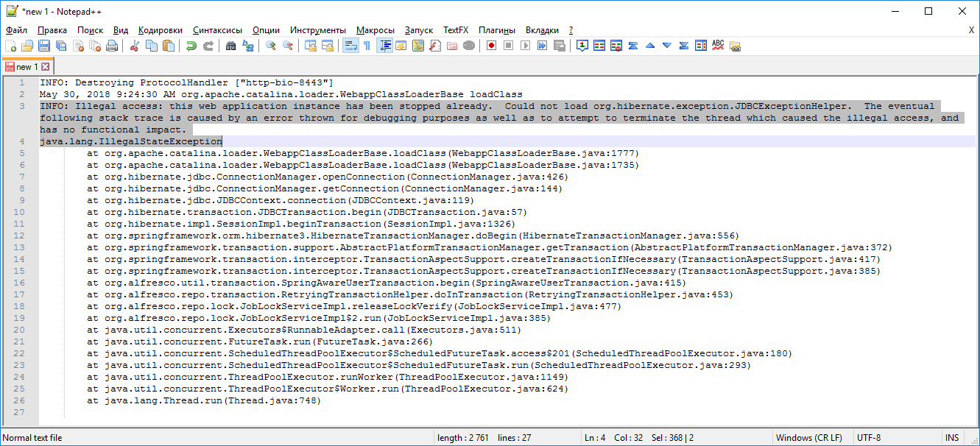Click the ? help menu

coord(571,30)
